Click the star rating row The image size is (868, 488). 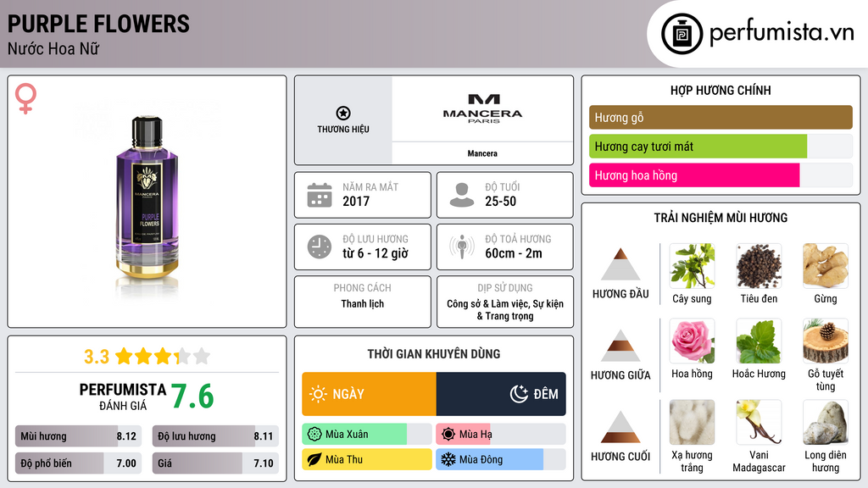[x=147, y=357]
